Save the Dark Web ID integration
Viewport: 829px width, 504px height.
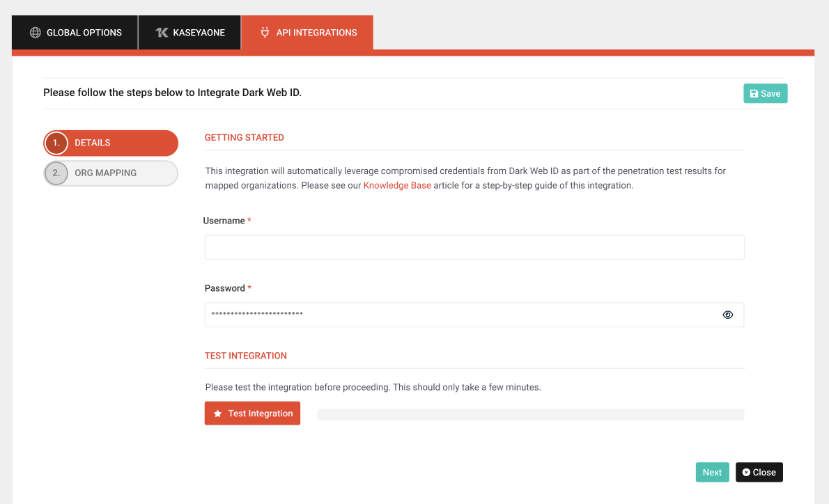pyautogui.click(x=765, y=94)
